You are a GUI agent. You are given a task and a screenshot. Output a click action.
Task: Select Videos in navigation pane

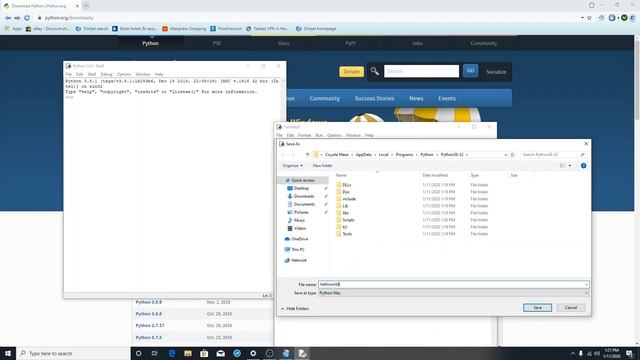click(x=300, y=228)
